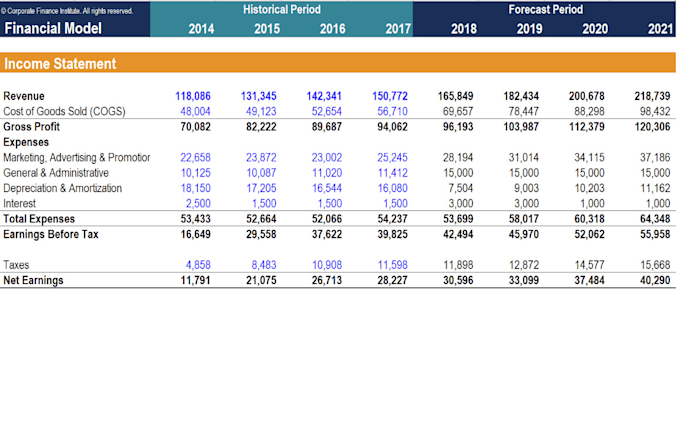The width and height of the screenshot is (680, 422).
Task: Click gross profit value 70,082
Action: (196, 127)
